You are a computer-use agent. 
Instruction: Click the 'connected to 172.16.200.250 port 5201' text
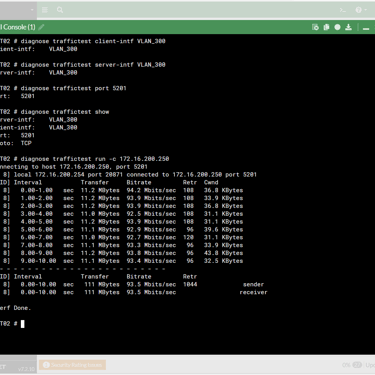coord(191,174)
